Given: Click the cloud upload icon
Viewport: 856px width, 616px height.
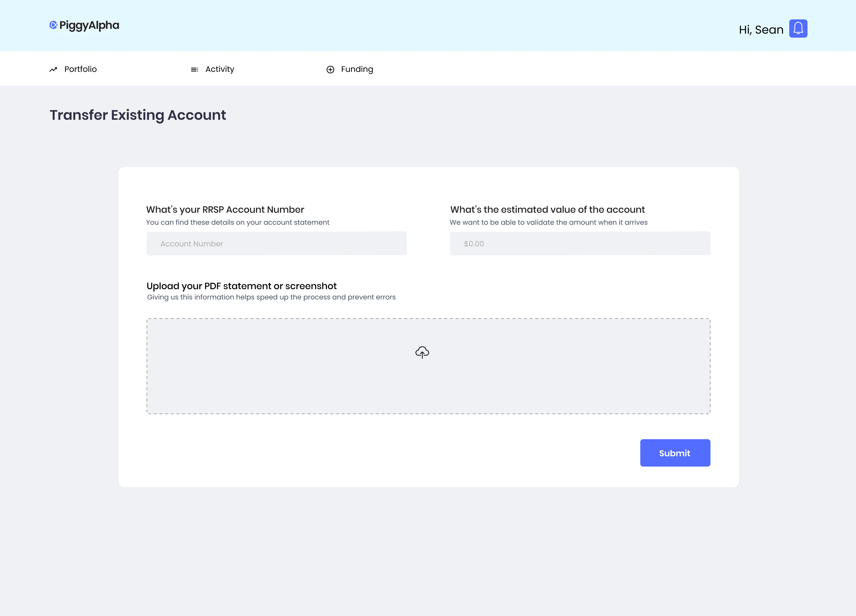Looking at the screenshot, I should pyautogui.click(x=422, y=352).
